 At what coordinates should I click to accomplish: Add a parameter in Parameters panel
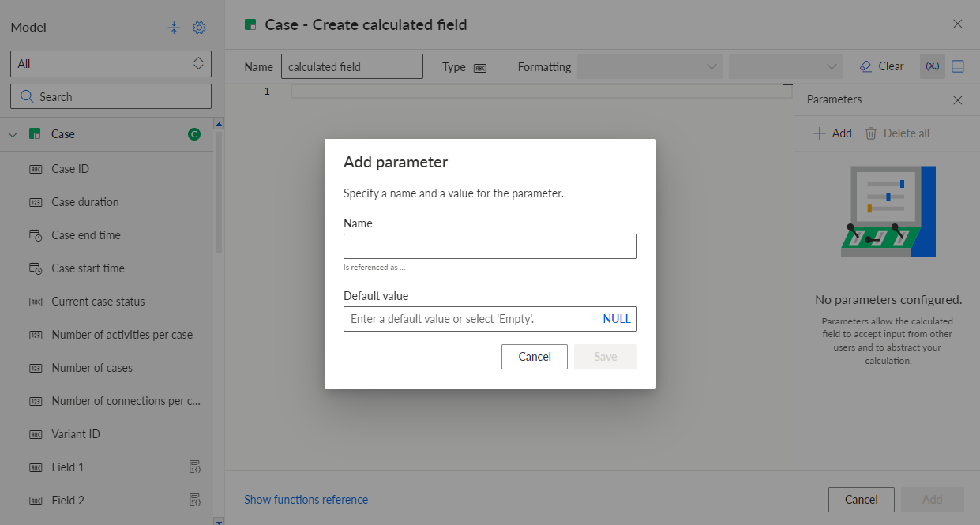(x=832, y=133)
